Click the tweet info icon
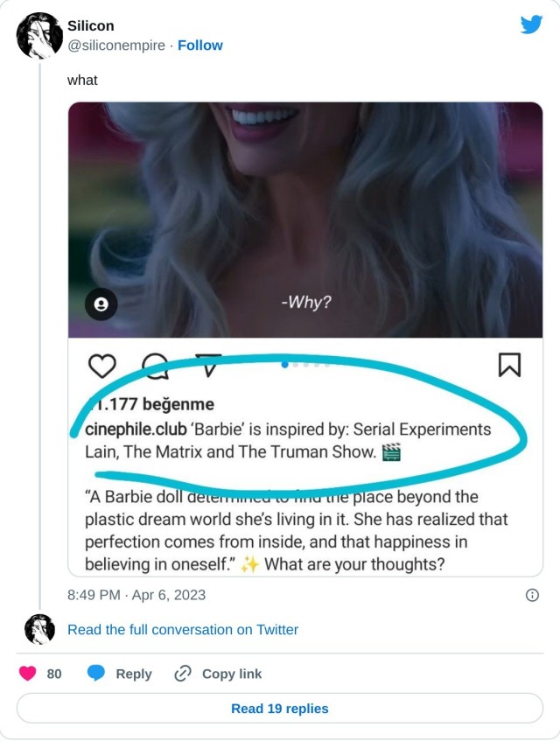The width and height of the screenshot is (560, 755). click(531, 595)
